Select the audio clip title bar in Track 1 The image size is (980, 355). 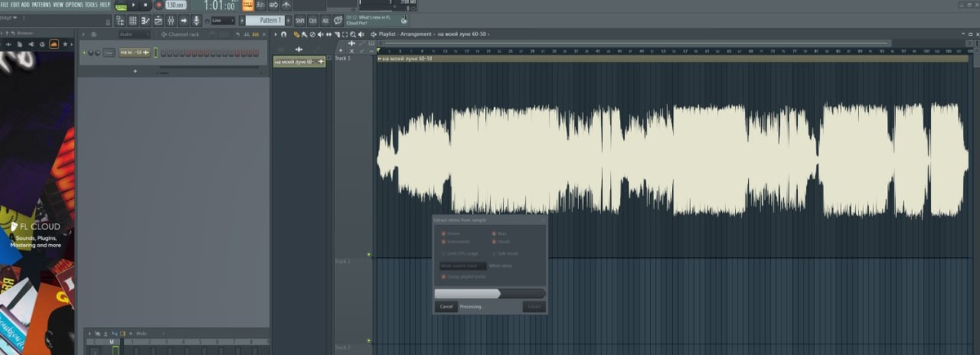point(675,59)
